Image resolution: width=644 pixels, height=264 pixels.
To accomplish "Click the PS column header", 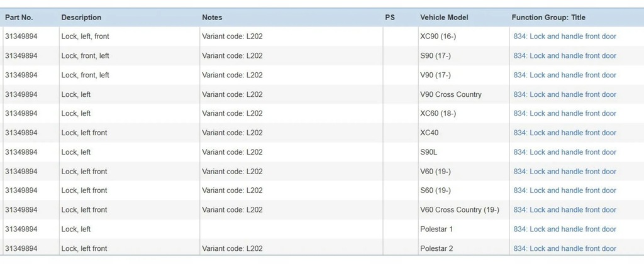I will click(x=390, y=18).
